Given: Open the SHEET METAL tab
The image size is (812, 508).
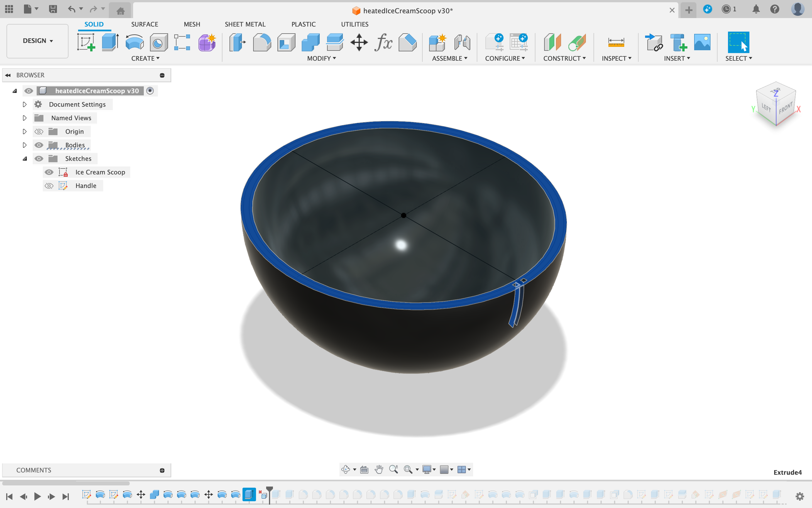Looking at the screenshot, I should 245,24.
